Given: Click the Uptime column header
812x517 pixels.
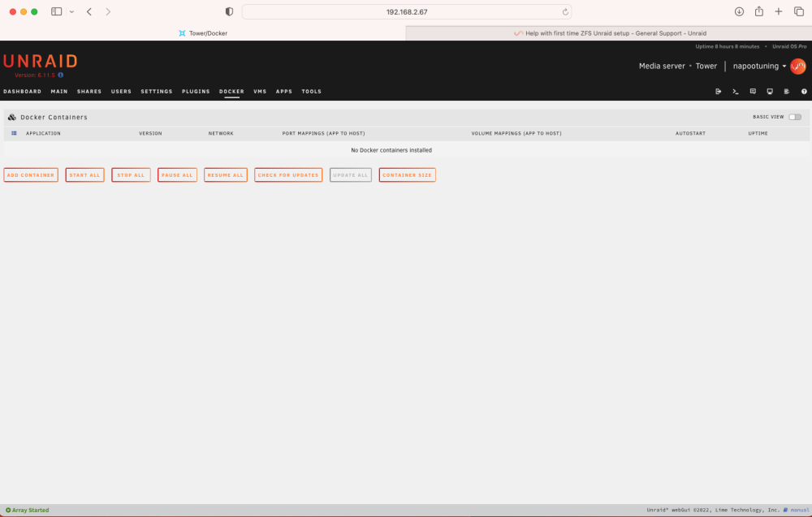Looking at the screenshot, I should pos(758,134).
